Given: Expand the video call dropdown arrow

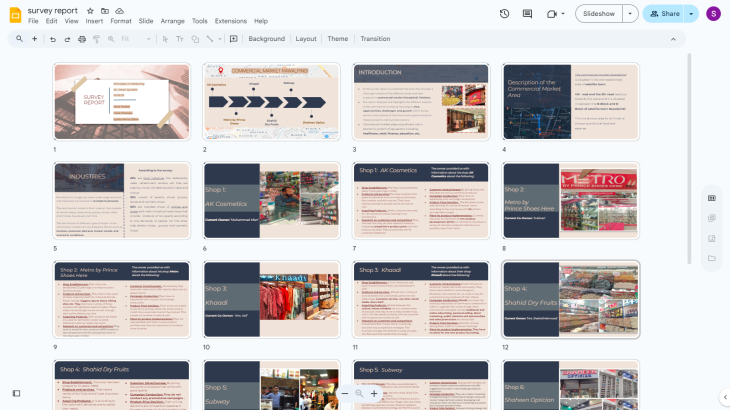Looking at the screenshot, I should [563, 14].
